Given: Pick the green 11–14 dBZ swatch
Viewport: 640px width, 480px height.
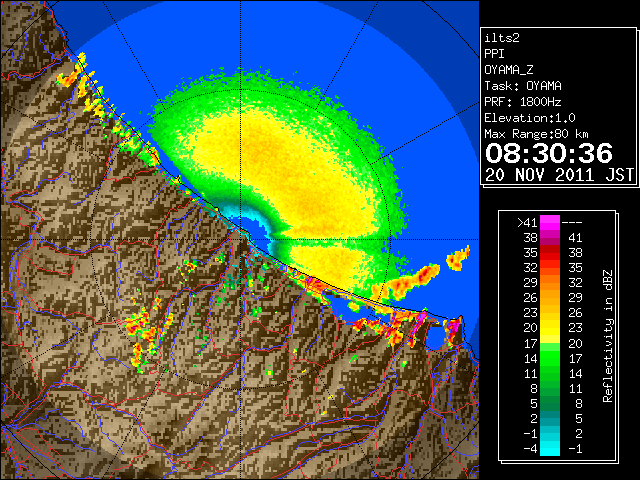Looking at the screenshot, I should (550, 373).
